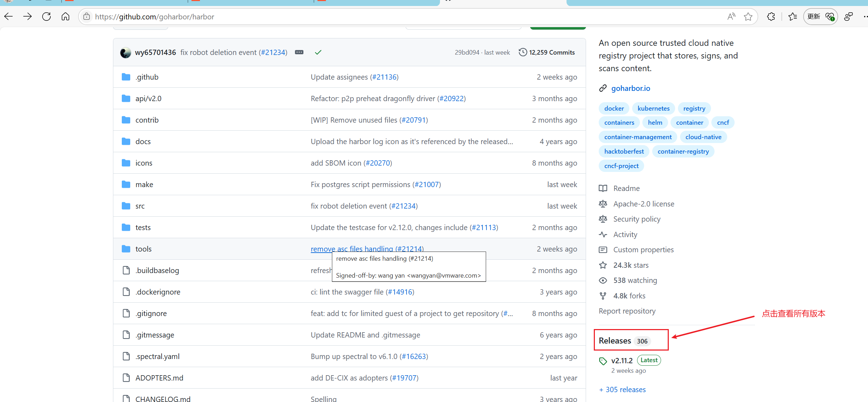Image resolution: width=868 pixels, height=402 pixels.
Task: Select the cncf-project topic tag
Action: [621, 166]
